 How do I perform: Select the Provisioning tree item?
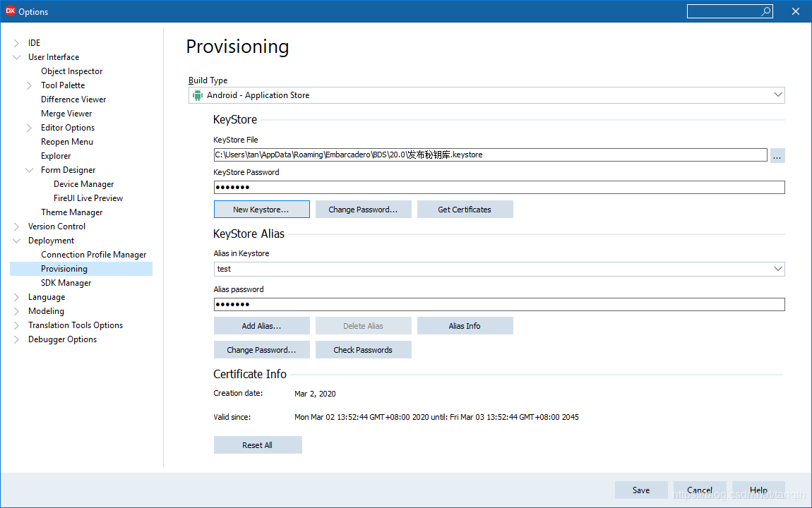click(x=81, y=269)
